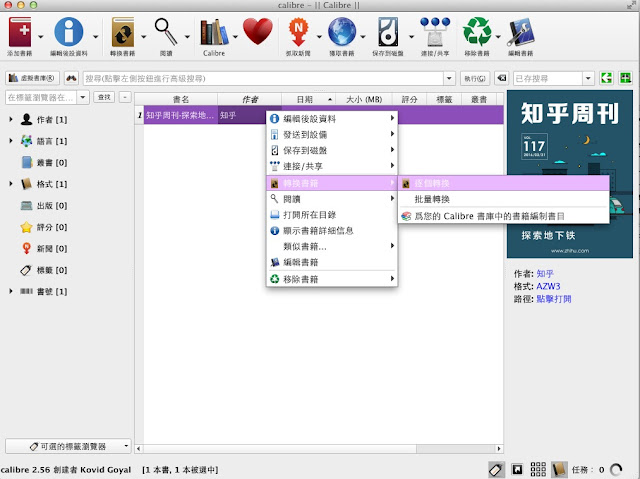Click the tag browser search field
640x479 pixels.
[x=42, y=98]
